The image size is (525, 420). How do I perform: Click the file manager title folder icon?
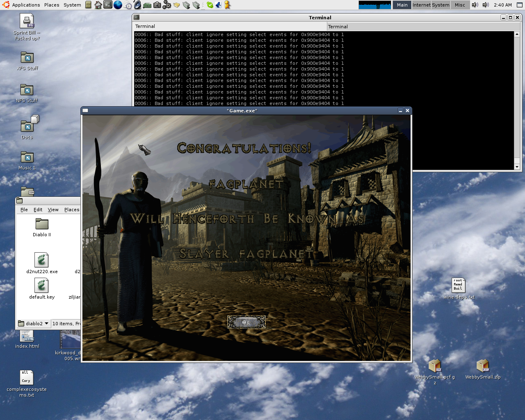tap(19, 201)
